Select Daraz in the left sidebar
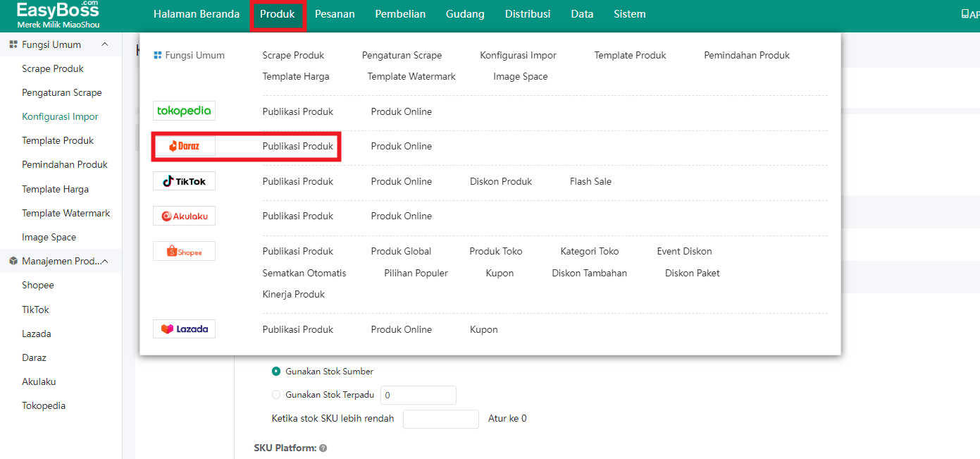Image resolution: width=980 pixels, height=459 pixels. (x=34, y=357)
